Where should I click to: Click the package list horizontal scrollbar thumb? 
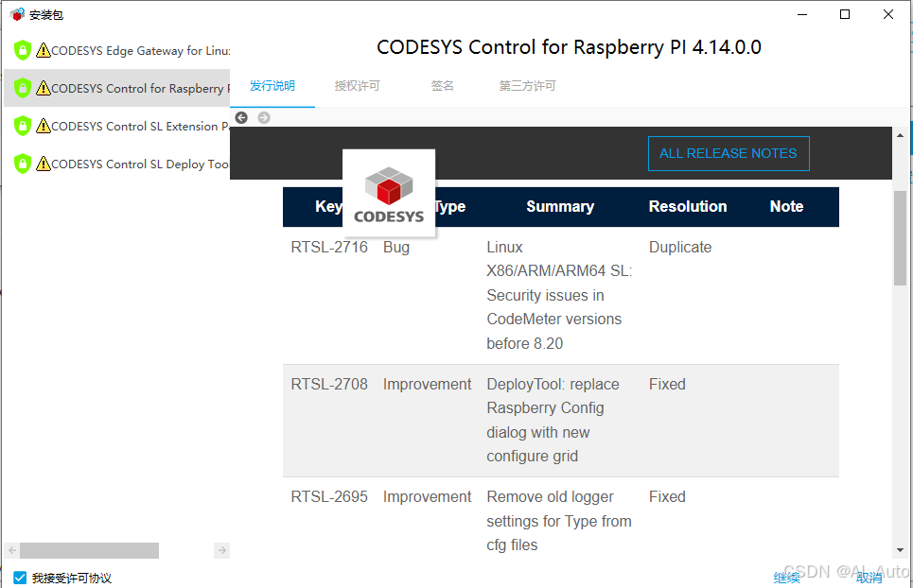click(89, 550)
